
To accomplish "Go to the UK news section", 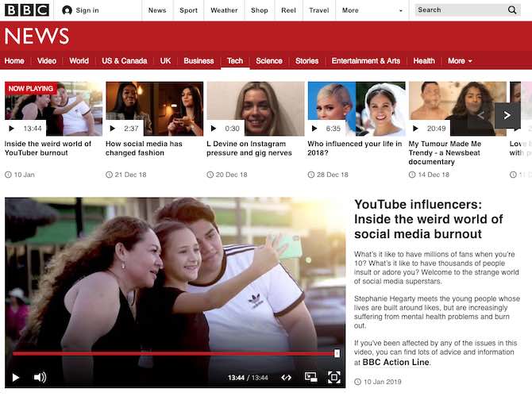I will (x=166, y=61).
